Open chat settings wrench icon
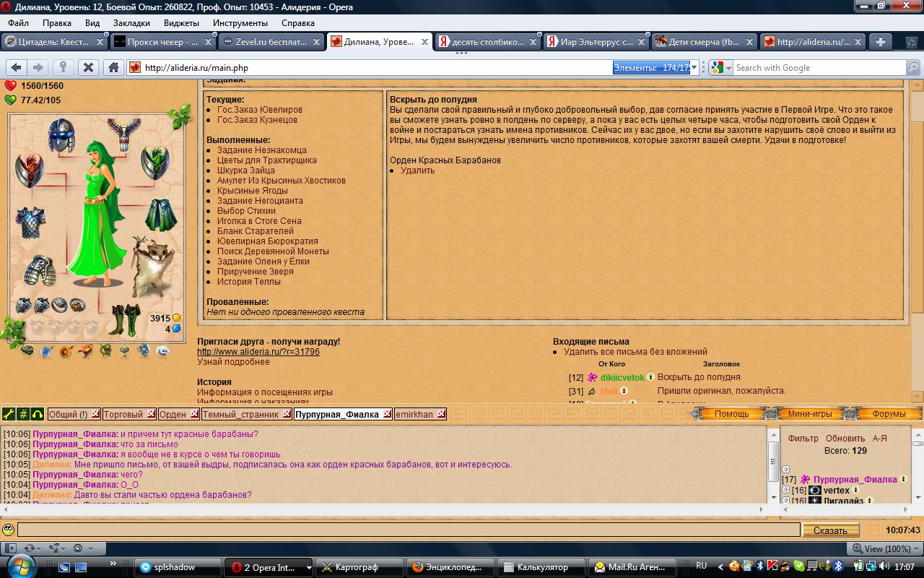924x578 pixels. (x=9, y=414)
